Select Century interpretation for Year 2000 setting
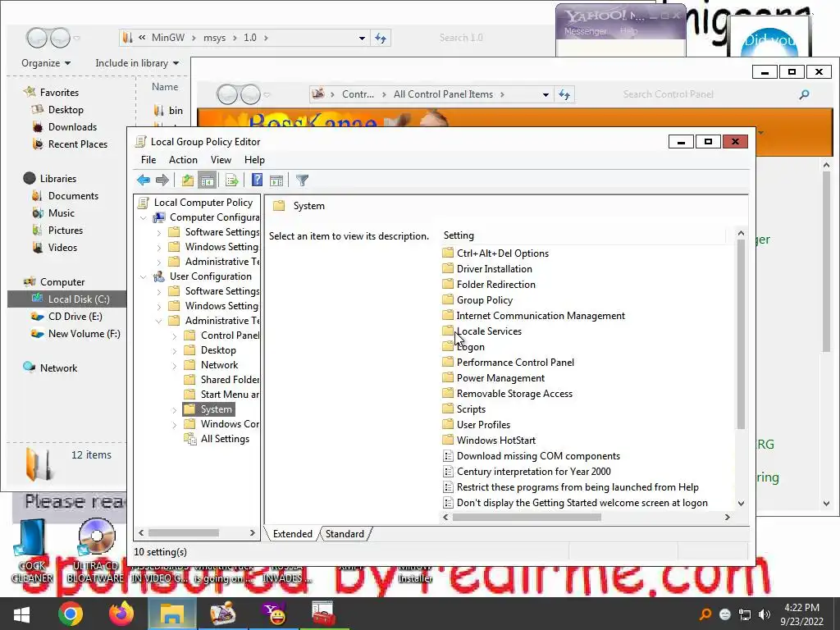Image resolution: width=840 pixels, height=630 pixels. click(x=533, y=472)
